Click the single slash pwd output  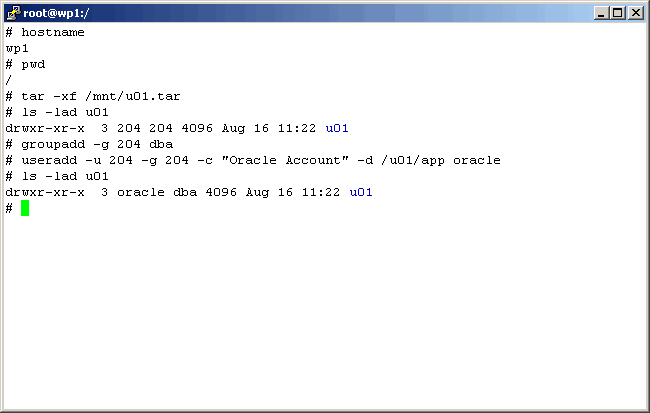9,80
